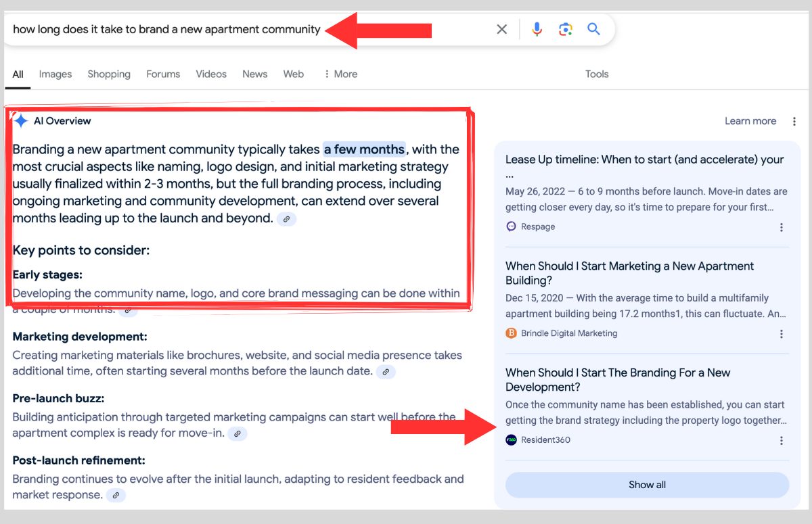The image size is (812, 524).
Task: Open the three-dot menu beside Learn more
Action: point(794,122)
